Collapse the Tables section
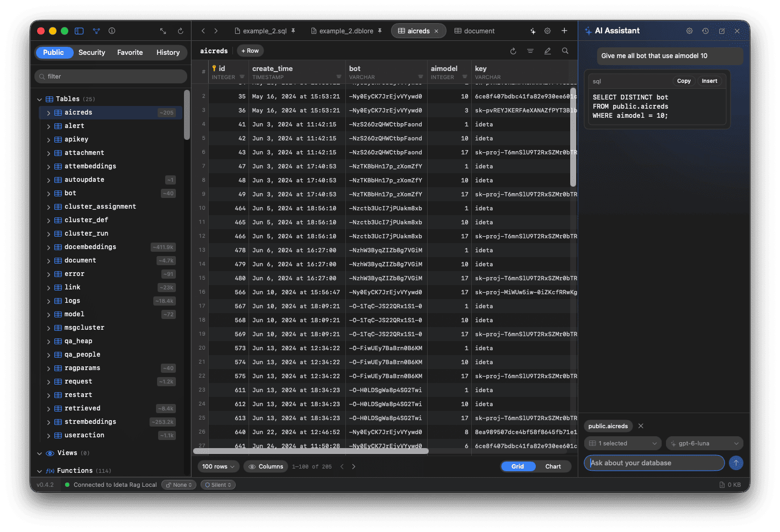Viewport: 780px width, 532px height. [x=39, y=100]
